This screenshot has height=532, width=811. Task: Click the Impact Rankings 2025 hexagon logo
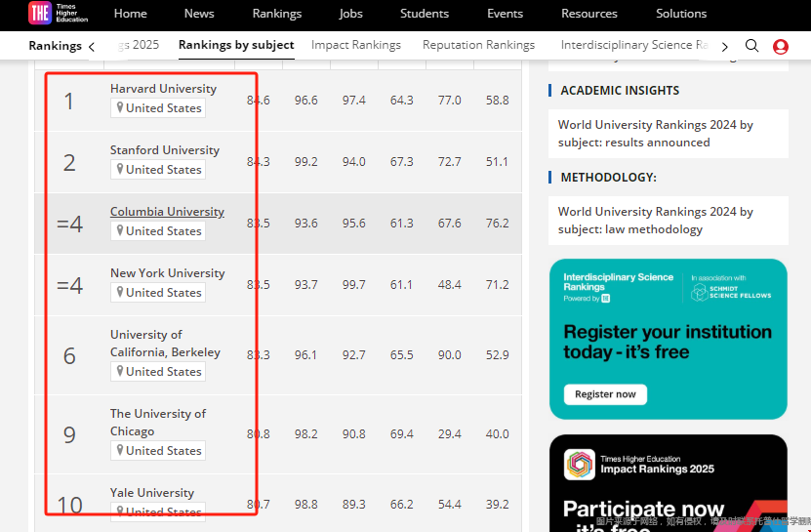[x=580, y=465]
